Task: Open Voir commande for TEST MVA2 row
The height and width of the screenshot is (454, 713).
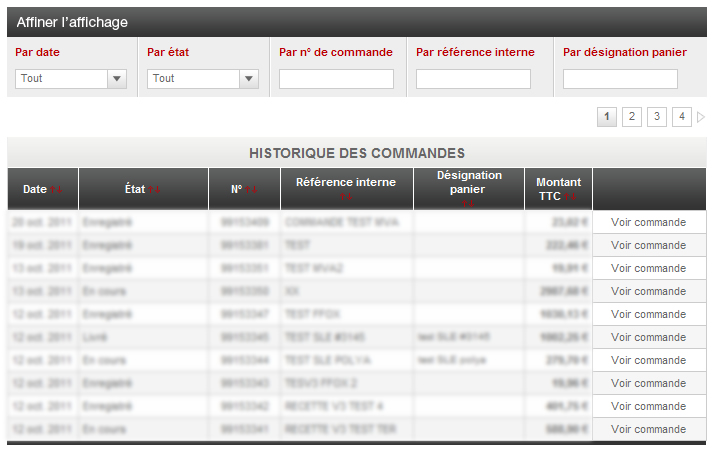Action: [x=648, y=268]
